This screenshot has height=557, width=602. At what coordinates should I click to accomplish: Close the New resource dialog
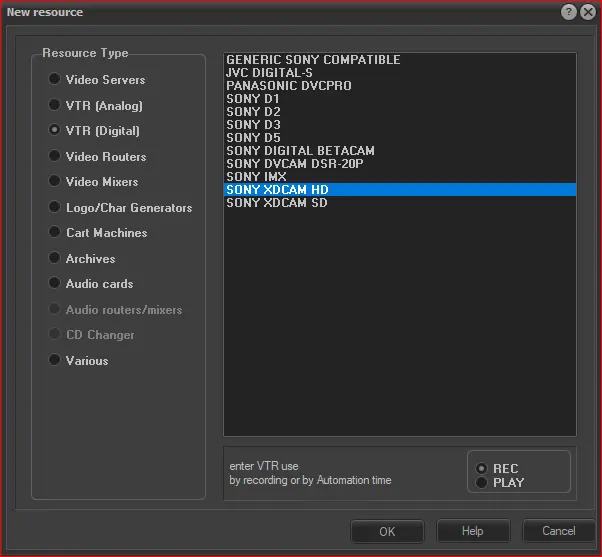(587, 12)
